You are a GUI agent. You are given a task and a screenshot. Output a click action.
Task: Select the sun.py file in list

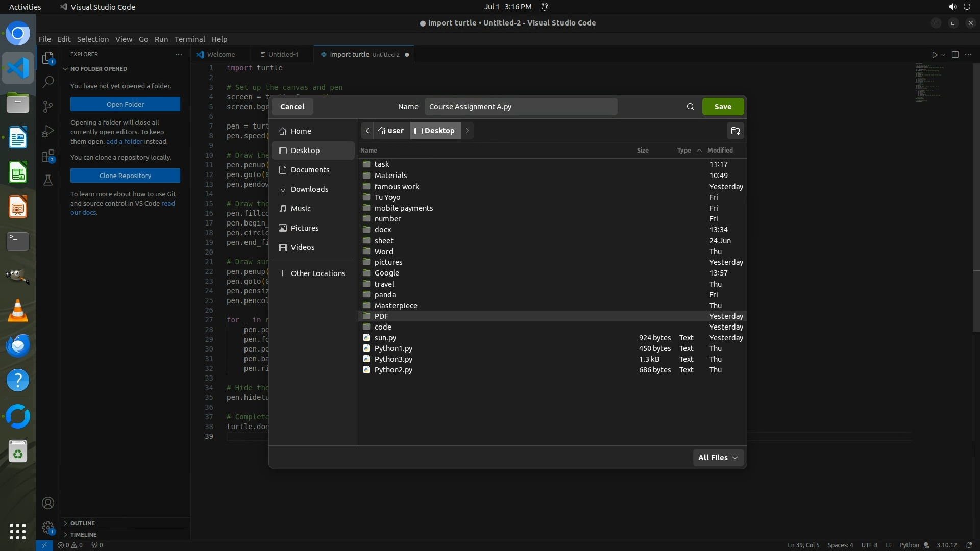point(385,338)
